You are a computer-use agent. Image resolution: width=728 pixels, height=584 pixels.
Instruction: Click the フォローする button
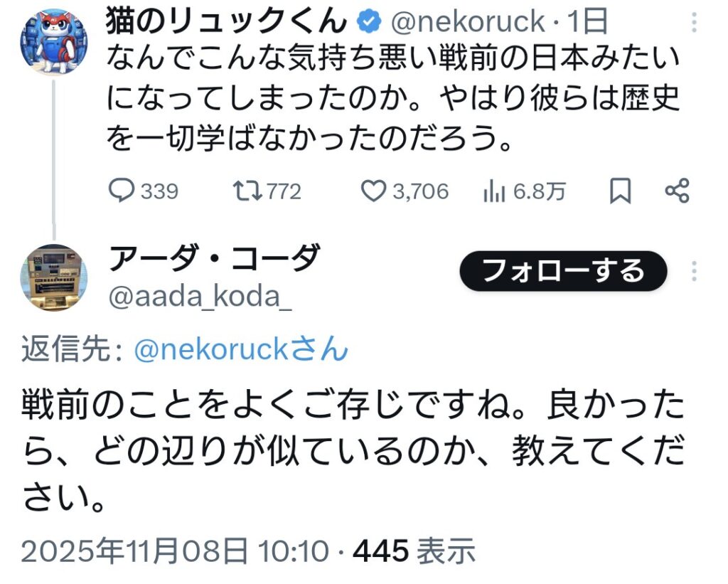[564, 271]
